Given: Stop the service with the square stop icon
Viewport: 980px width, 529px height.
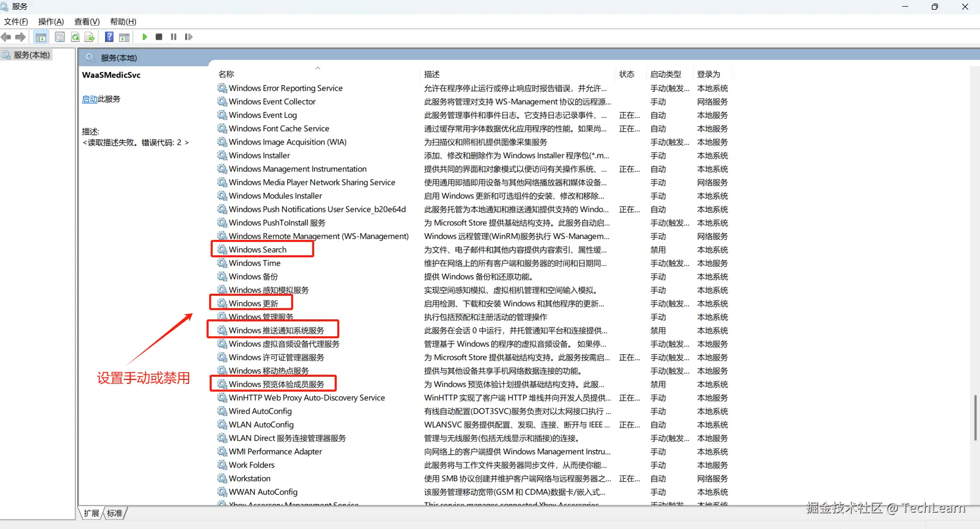Looking at the screenshot, I should pos(159,37).
